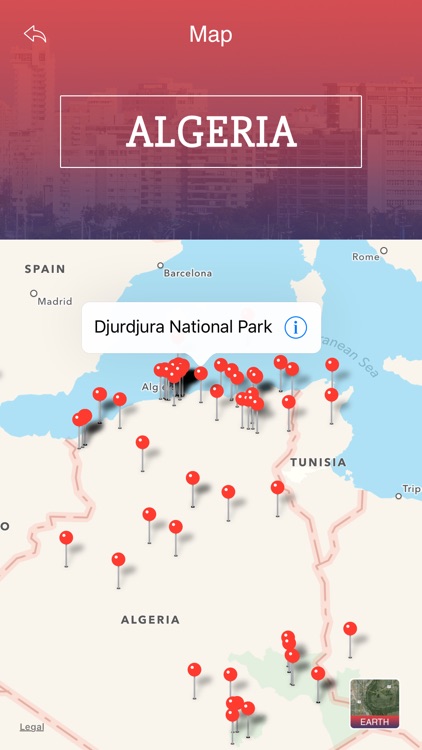
Task: Select the easternmost pin in southern Algeria
Action: coord(350,629)
